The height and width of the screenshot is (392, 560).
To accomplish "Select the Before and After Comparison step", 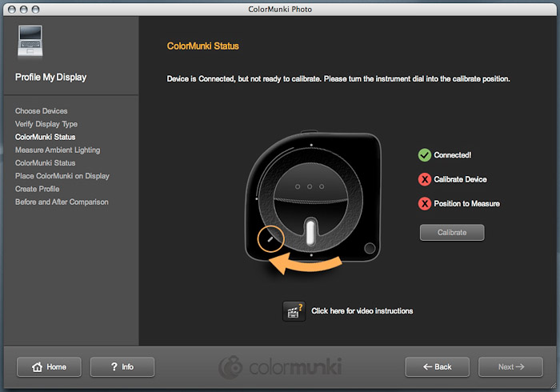I will pos(62,202).
